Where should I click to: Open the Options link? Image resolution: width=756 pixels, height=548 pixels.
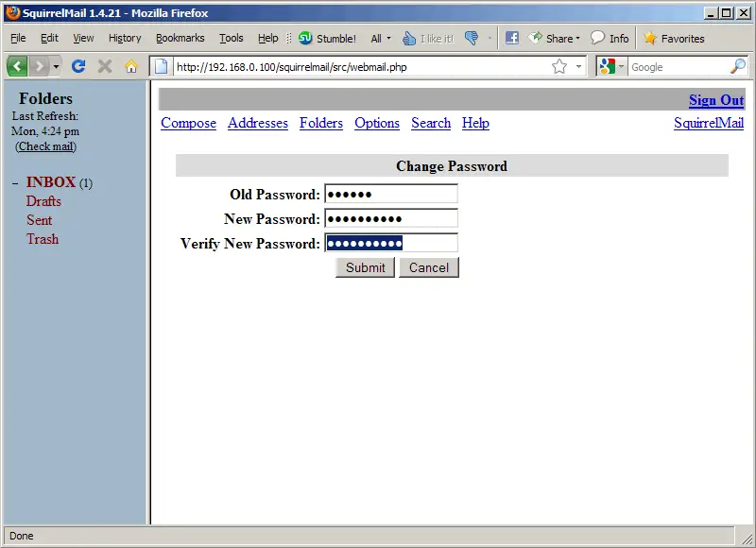(377, 123)
